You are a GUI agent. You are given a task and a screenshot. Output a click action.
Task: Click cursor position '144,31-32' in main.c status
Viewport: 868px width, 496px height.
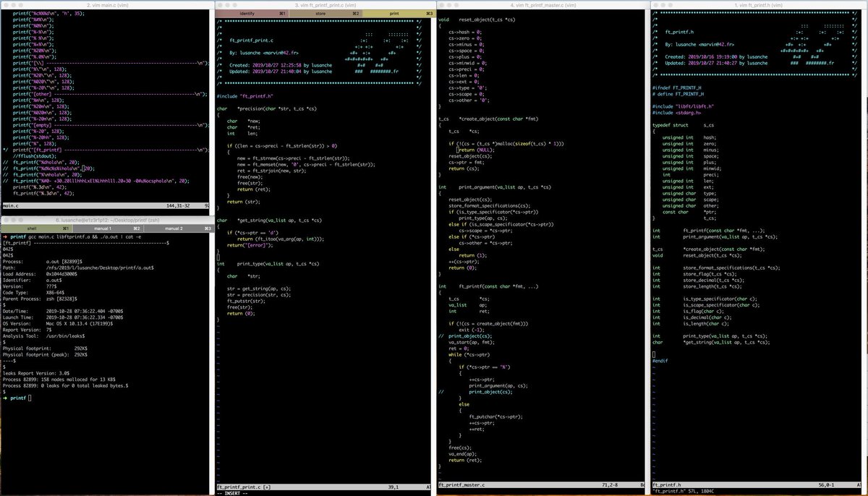point(179,205)
